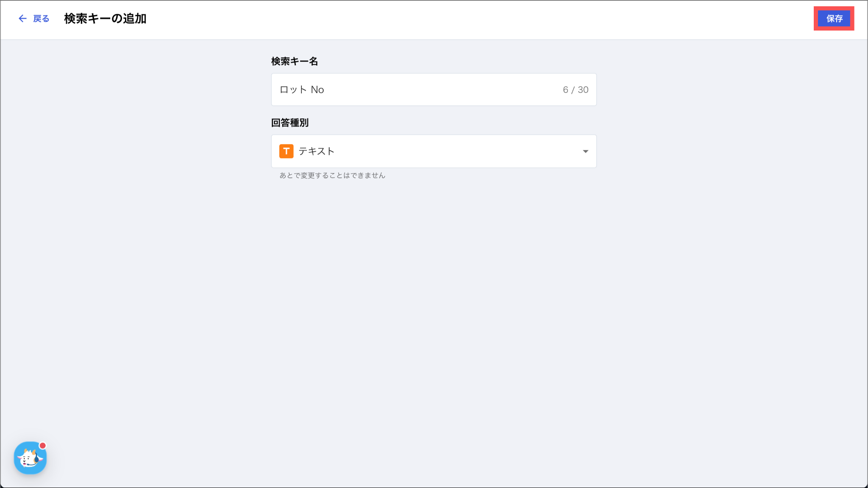Screen dimensions: 868x488
Task: Click the 検索キーの追加 page title
Action: coord(105,19)
